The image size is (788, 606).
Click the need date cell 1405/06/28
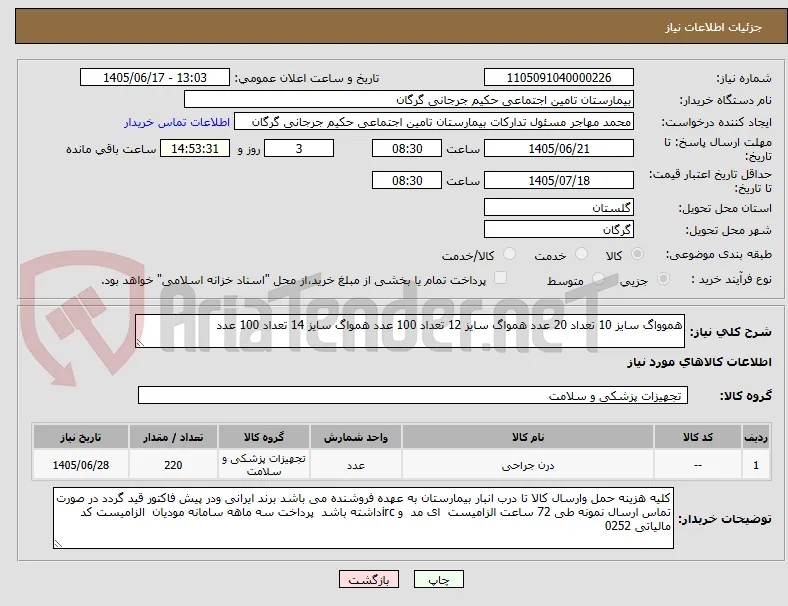(x=81, y=465)
